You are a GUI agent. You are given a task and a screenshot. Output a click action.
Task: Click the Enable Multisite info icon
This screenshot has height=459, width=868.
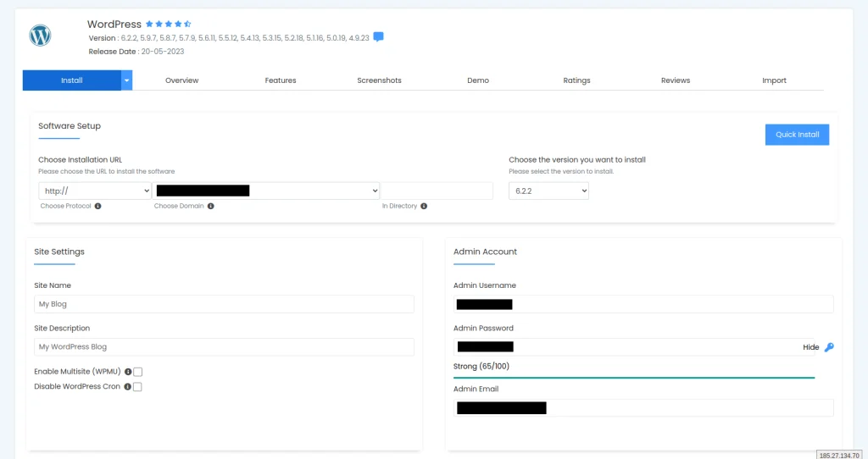(128, 372)
